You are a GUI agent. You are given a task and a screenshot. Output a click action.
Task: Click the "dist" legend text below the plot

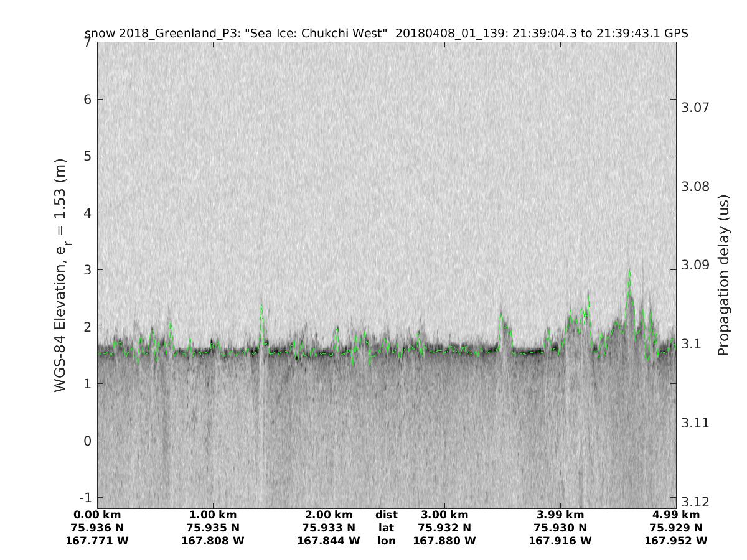(x=386, y=515)
